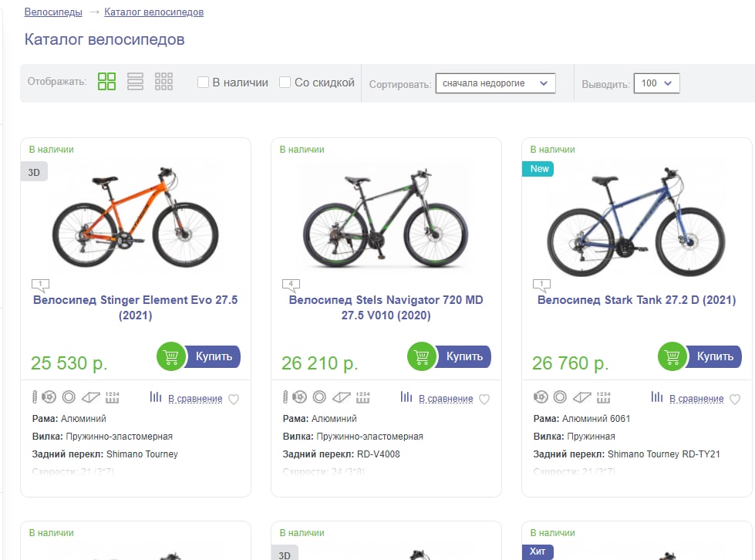Click speeds 1234 icon on Stels Navigator card
Image resolution: width=755 pixels, height=560 pixels.
[362, 396]
